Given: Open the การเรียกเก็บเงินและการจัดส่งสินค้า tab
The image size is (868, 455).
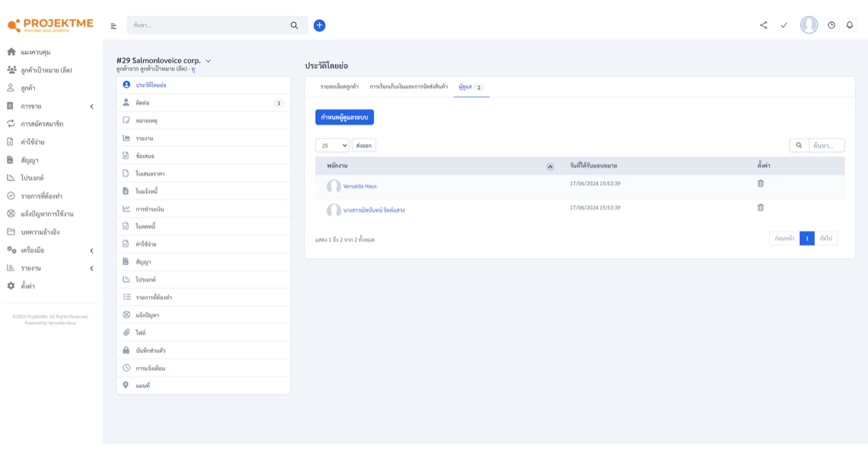Looking at the screenshot, I should pyautogui.click(x=408, y=87).
